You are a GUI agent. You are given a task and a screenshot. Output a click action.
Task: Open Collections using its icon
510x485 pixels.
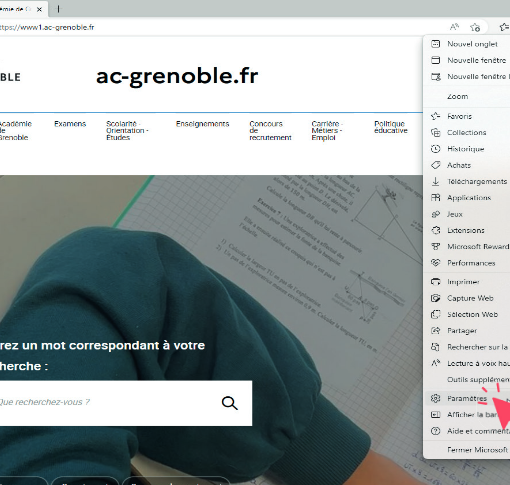(x=435, y=133)
